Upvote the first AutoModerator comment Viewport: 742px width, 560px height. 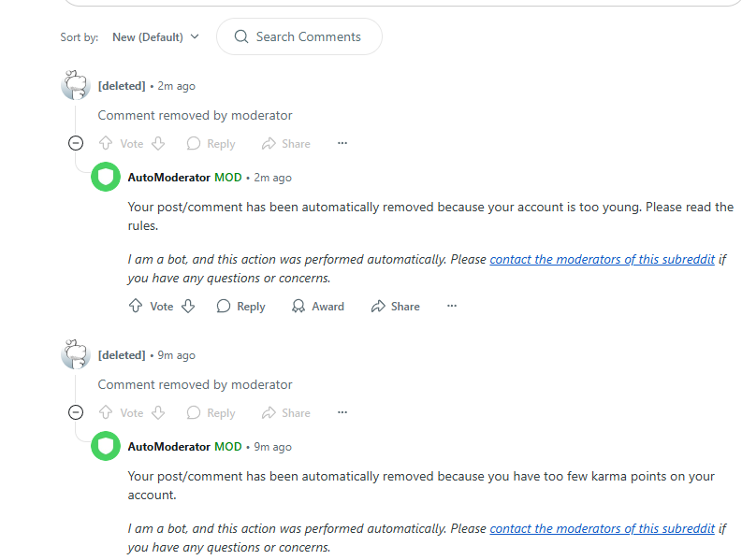coord(136,306)
